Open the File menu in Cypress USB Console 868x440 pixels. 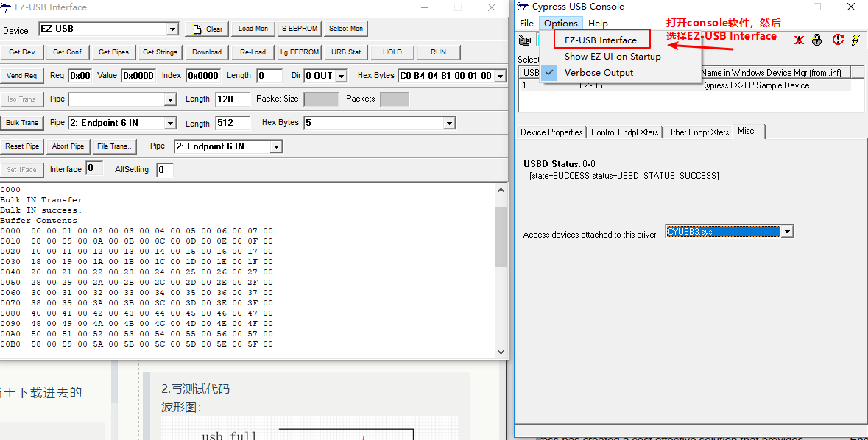pyautogui.click(x=526, y=24)
